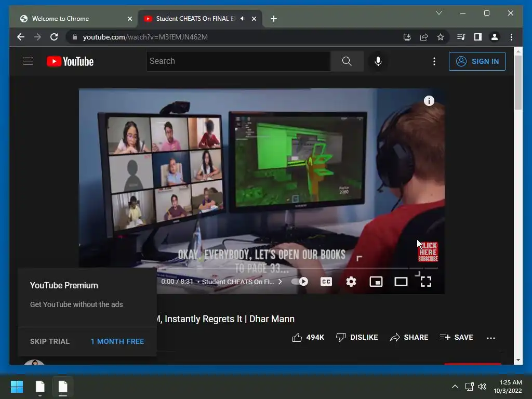Image resolution: width=532 pixels, height=399 pixels.
Task: Close the Welcome to Chrome tab
Action: (x=129, y=19)
